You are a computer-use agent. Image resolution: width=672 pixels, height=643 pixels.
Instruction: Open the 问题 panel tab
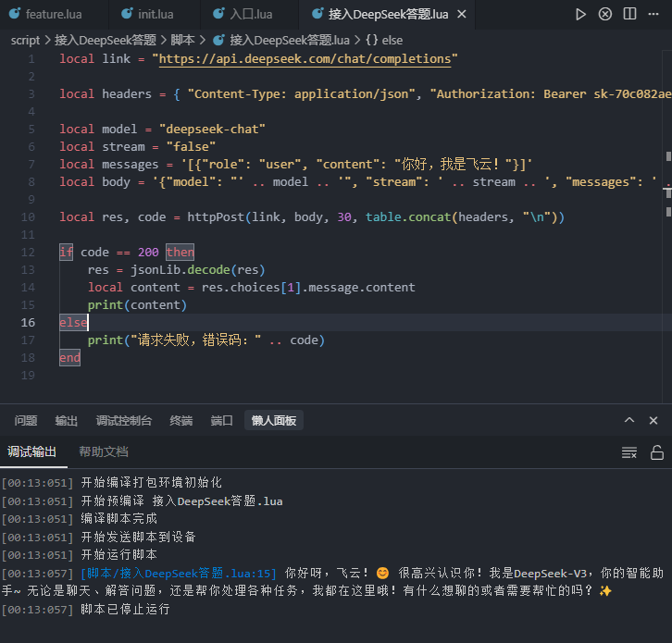point(26,421)
